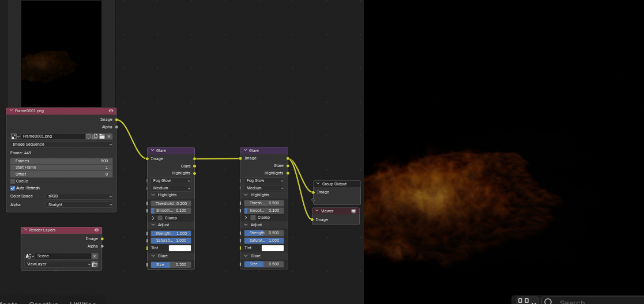Collapse the Render Layers node
The height and width of the screenshot is (304, 644).
tap(25, 230)
